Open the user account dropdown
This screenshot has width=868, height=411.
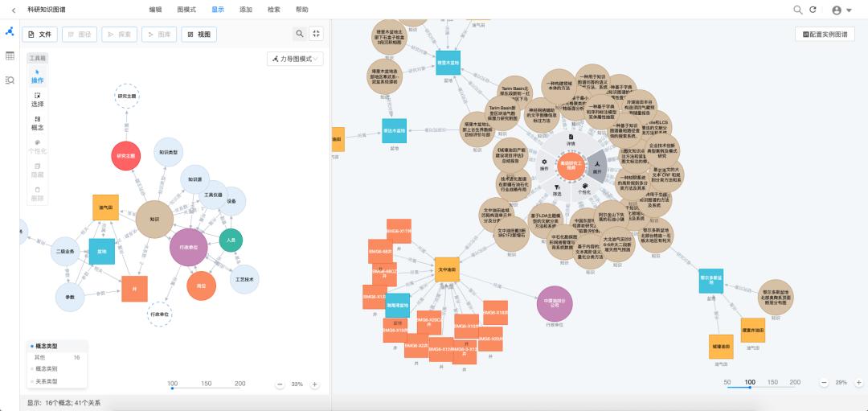tap(841, 10)
